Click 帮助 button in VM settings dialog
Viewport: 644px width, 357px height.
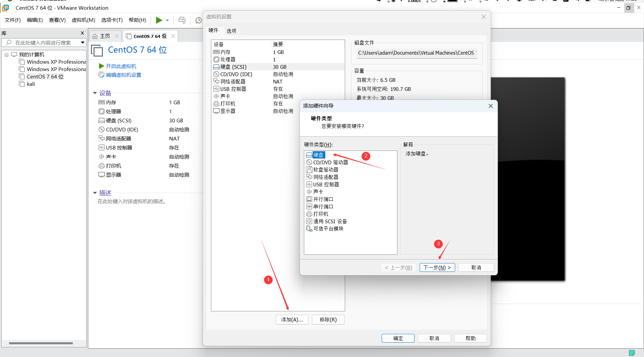point(471,338)
